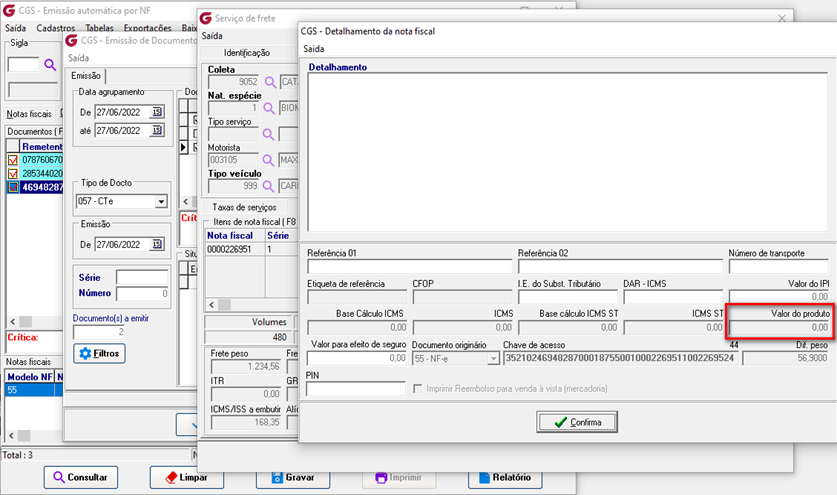Click the Gravar button
Screen dimensions: 837x495
click(x=293, y=477)
